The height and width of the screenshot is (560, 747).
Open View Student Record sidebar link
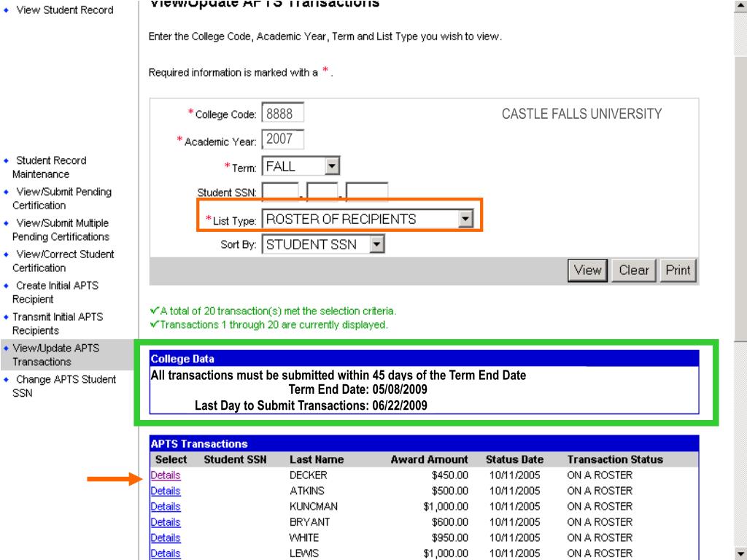pos(65,10)
